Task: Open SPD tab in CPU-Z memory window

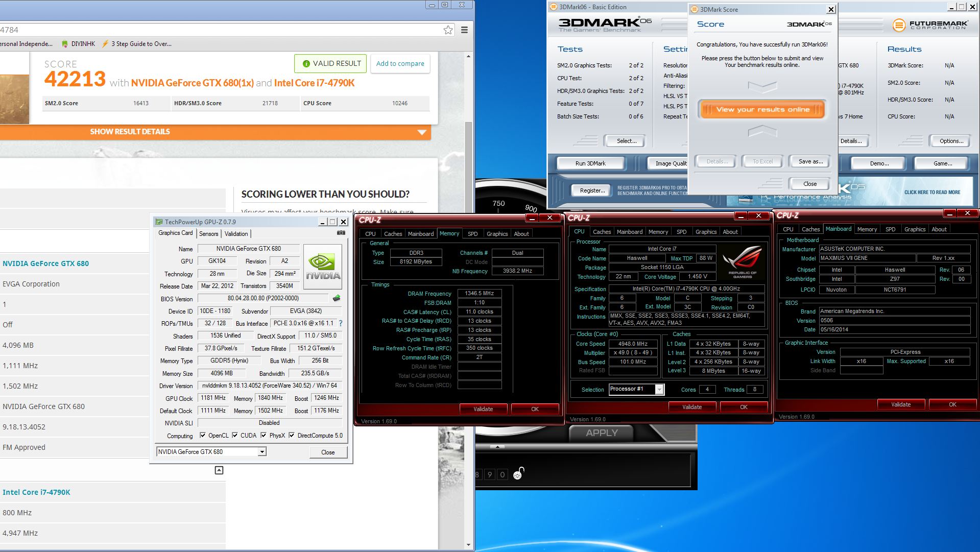Action: pyautogui.click(x=473, y=234)
